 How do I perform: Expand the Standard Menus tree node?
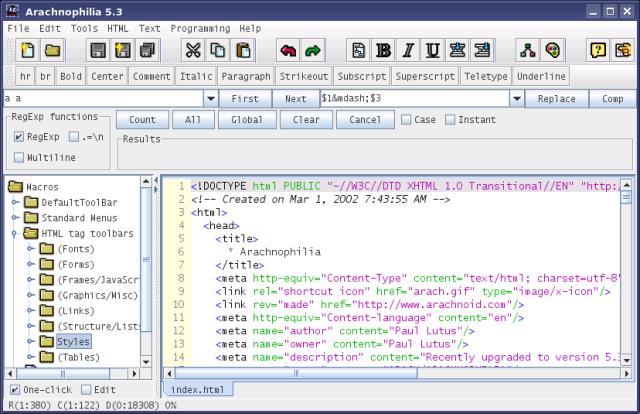15,218
